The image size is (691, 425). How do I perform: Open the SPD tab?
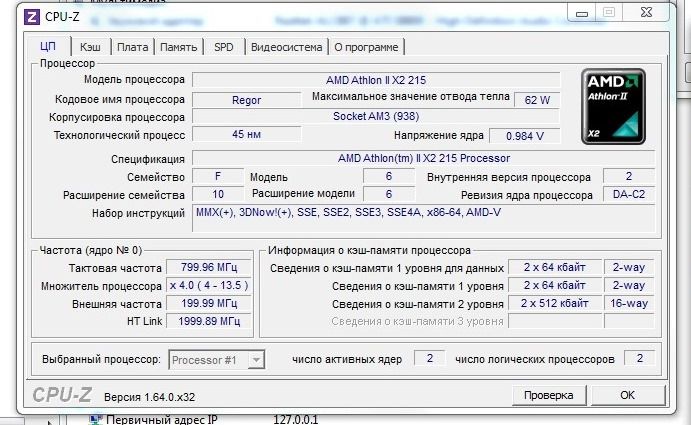223,47
